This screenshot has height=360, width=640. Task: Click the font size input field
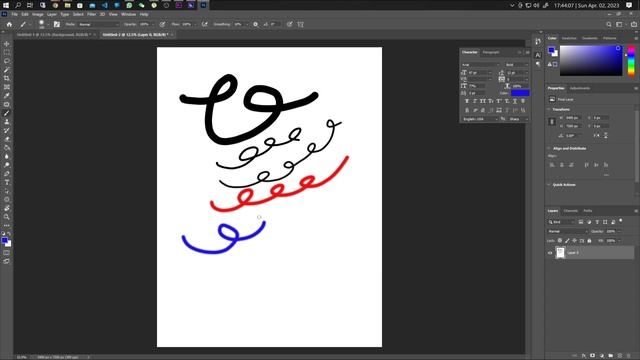(478, 73)
